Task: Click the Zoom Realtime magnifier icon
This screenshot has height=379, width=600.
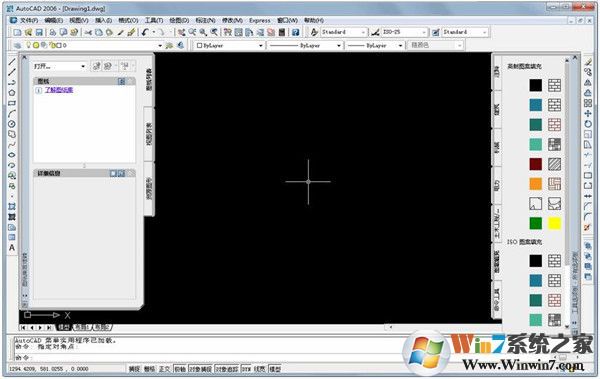Action: tap(192, 33)
